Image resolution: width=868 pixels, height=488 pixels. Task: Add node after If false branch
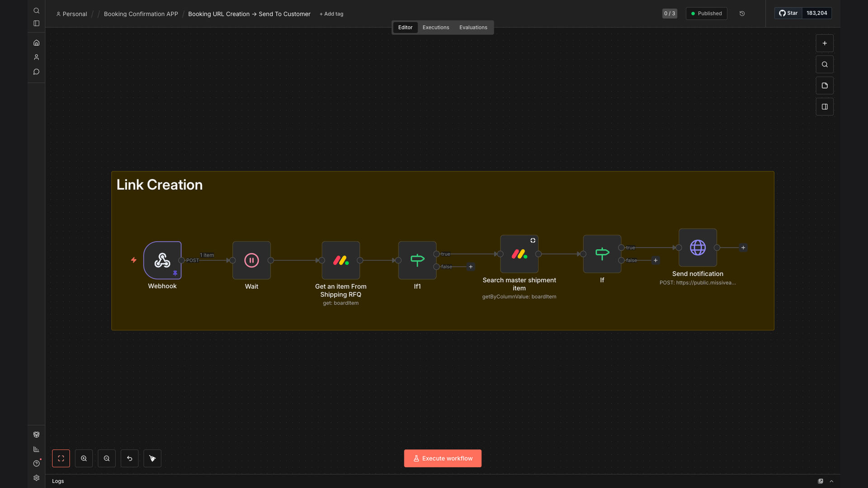[x=656, y=260]
